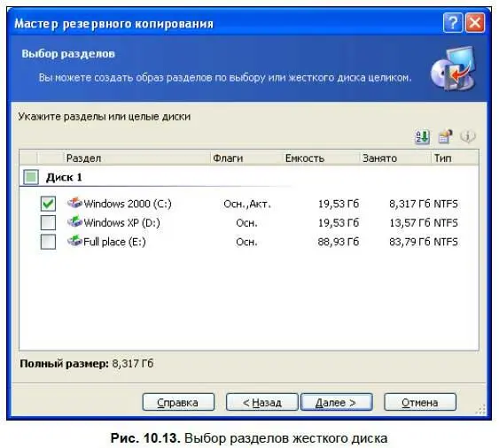Sort by the Занято column header
The width and height of the screenshot is (499, 448).
pyautogui.click(x=395, y=158)
